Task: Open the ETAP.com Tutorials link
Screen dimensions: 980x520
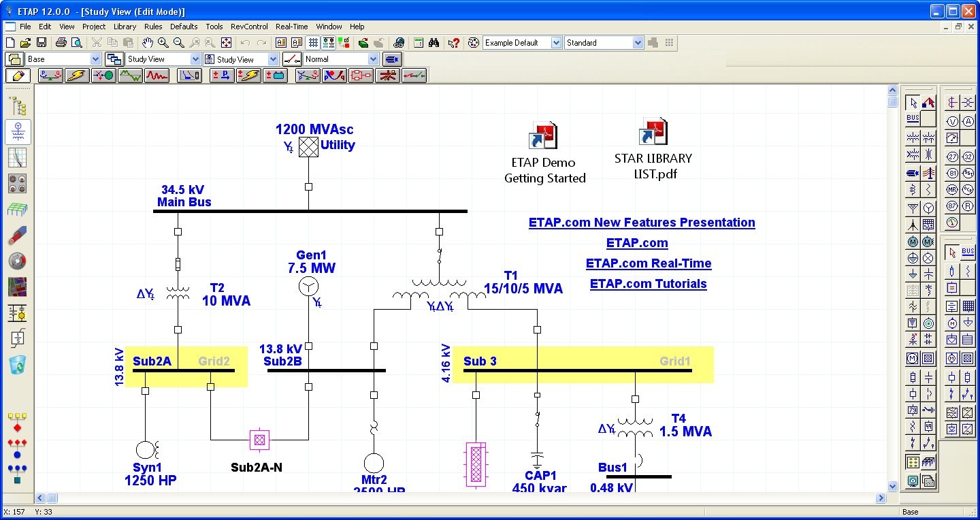Action: click(649, 284)
